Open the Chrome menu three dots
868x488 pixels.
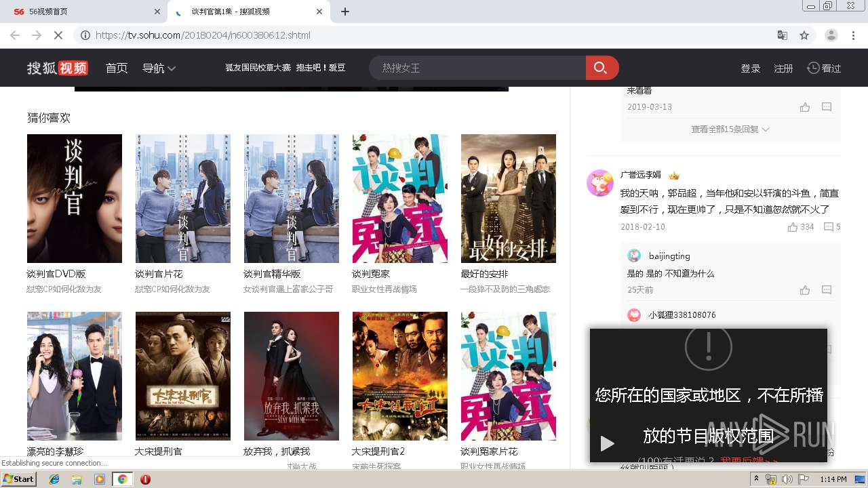854,35
